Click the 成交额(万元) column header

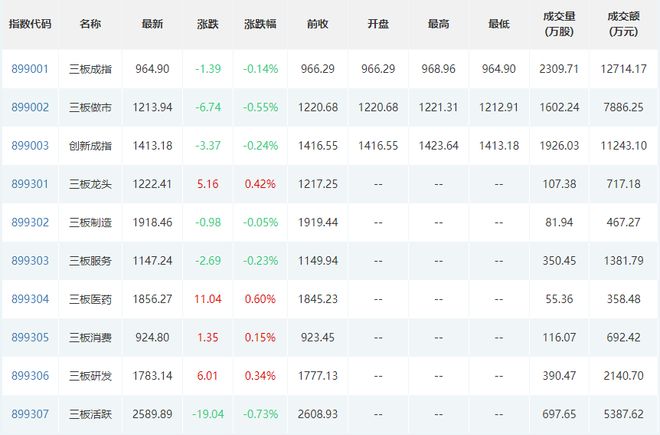point(623,24)
